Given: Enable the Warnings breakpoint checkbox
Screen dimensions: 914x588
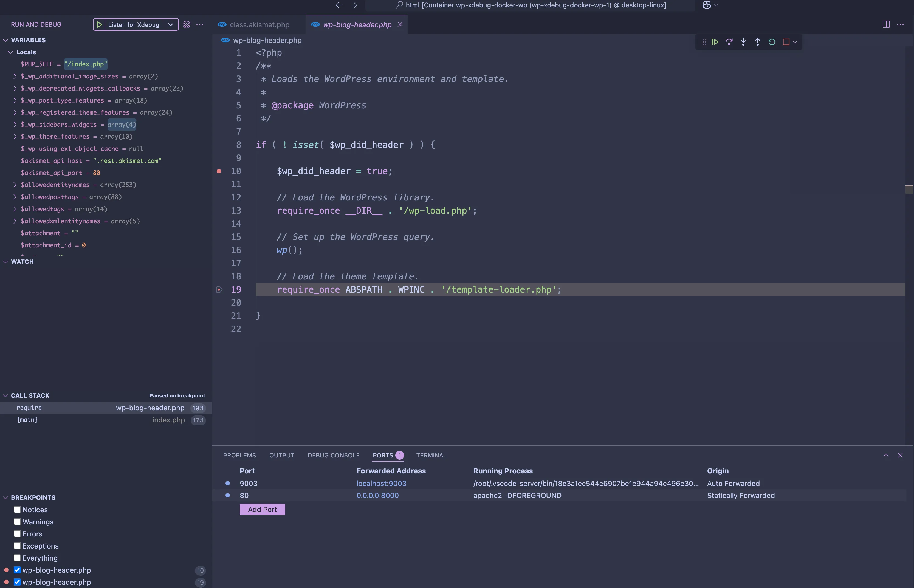Looking at the screenshot, I should click(x=17, y=522).
